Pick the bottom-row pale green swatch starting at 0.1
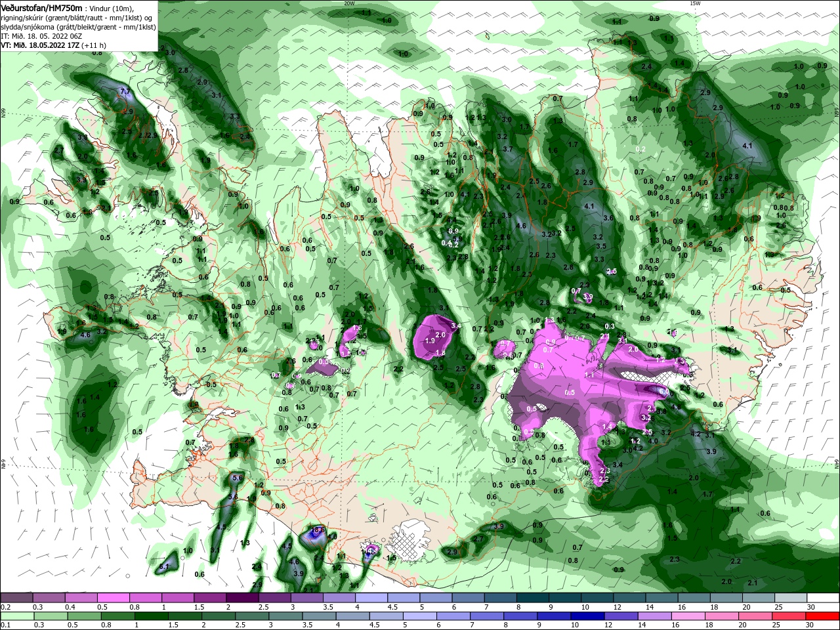 (x=16, y=616)
